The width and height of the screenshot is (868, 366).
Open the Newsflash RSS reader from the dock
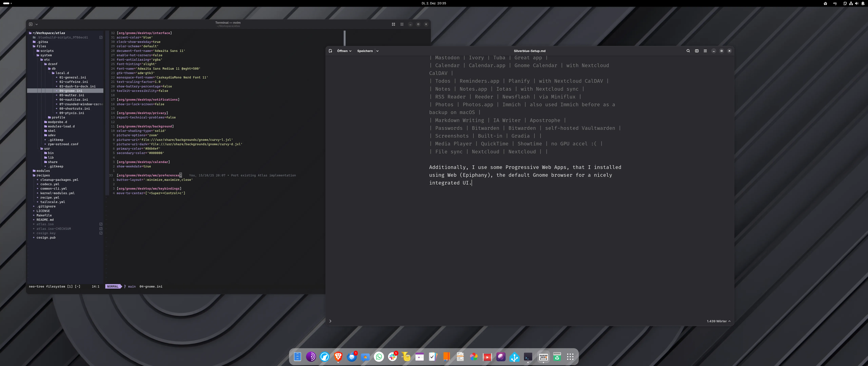click(x=460, y=357)
